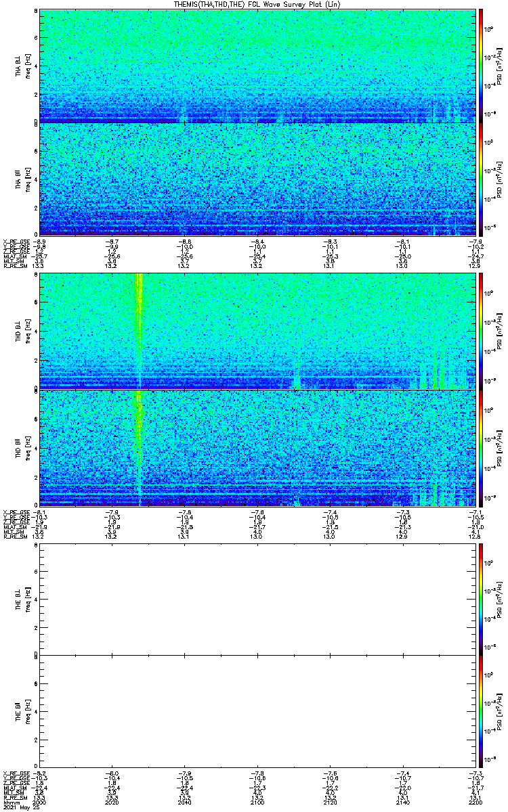
Task: Click the R_RE_SM row label under THA panels
Action: coord(14,267)
